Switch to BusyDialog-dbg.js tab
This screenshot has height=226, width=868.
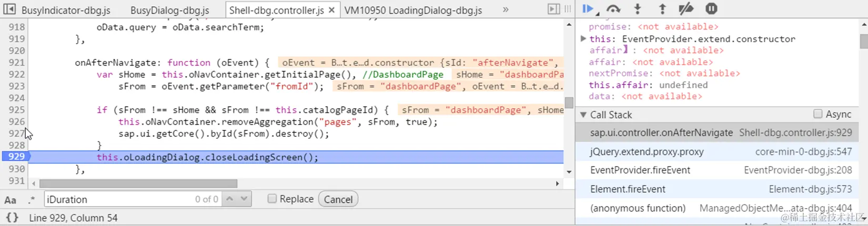170,10
